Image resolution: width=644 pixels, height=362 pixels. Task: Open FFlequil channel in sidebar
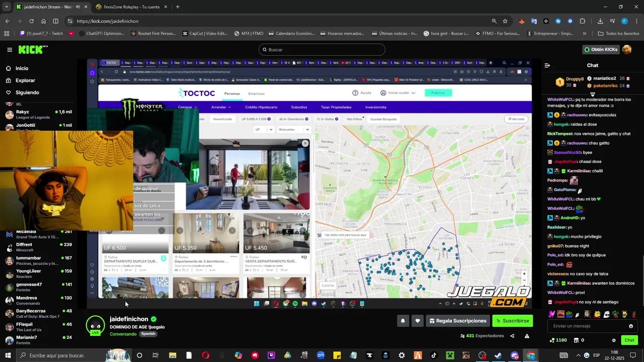coord(38,327)
